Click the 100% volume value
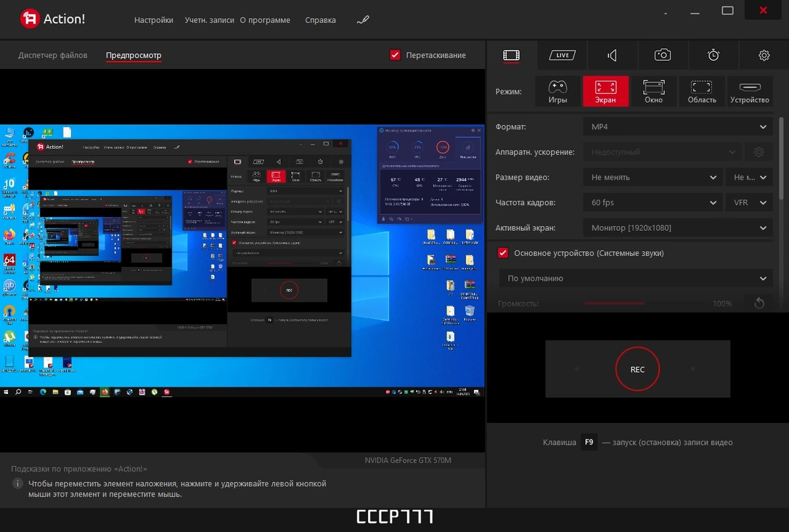 point(722,304)
